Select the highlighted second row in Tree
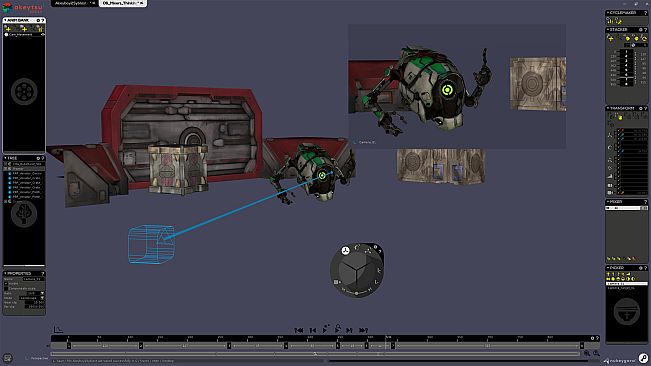The height and width of the screenshot is (366, 651). point(24,168)
